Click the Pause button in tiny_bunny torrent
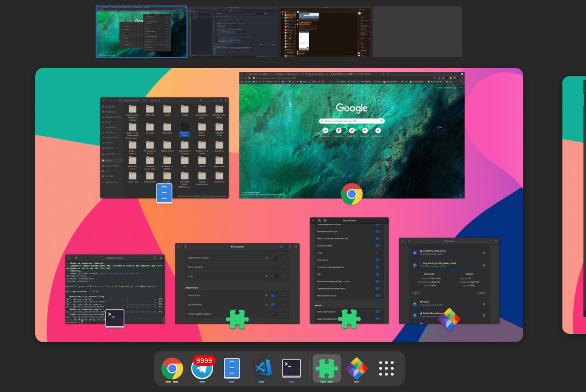 tap(482, 293)
